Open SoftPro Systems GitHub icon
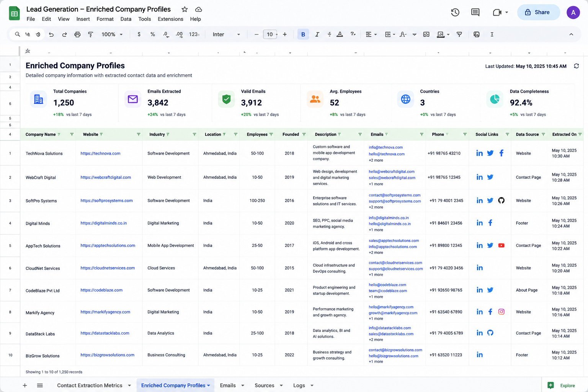 point(501,201)
